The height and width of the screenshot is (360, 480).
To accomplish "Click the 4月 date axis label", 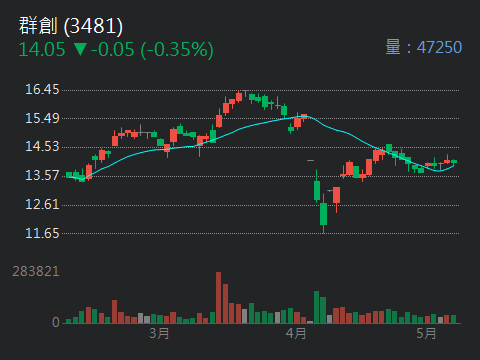I will (296, 333).
